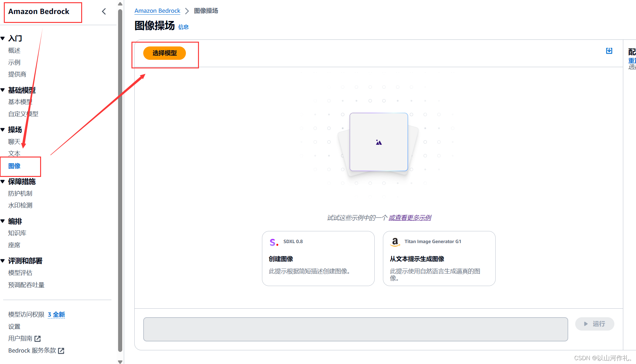Click the image placeholder icon in center
Screen dimensions: 636x364
point(378,142)
